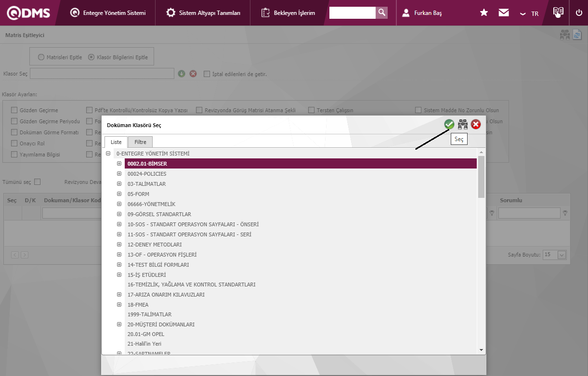
Task: Toggle Tersten Çalışsın checkbox
Action: pos(312,110)
